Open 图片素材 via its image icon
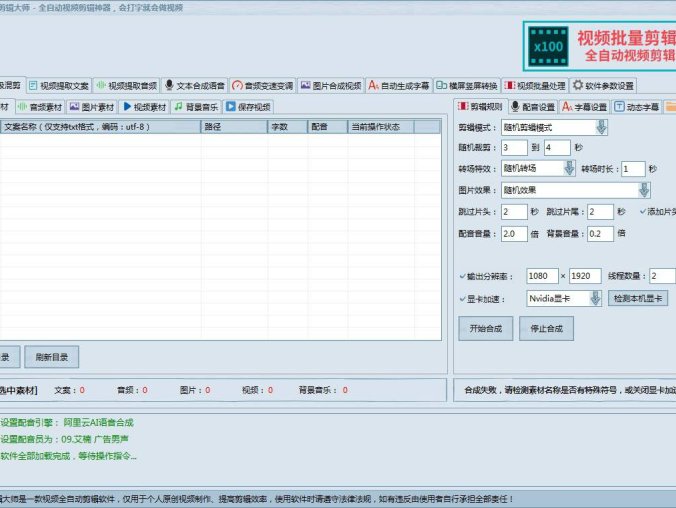The image size is (676, 508). point(75,107)
